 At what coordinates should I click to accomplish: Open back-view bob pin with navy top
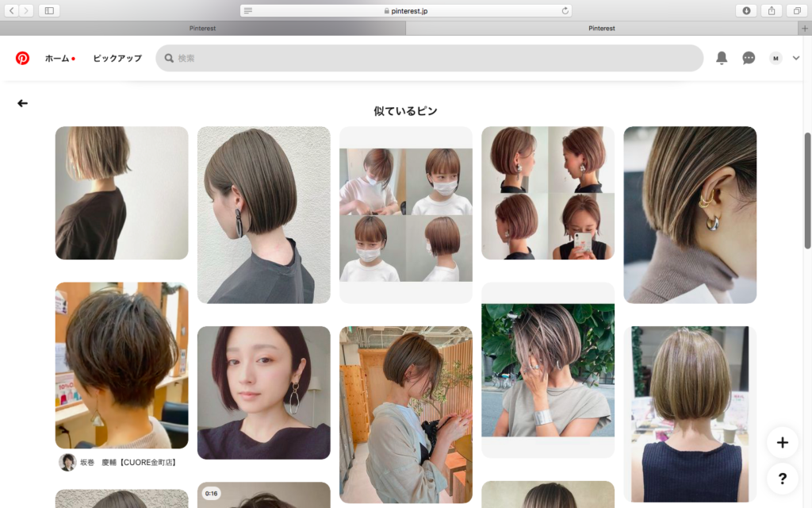pos(690,414)
